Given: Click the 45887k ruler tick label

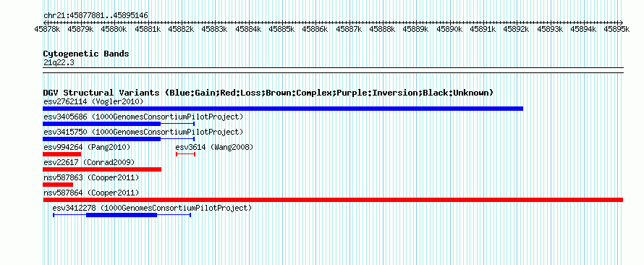Looking at the screenshot, I should 349,29.
